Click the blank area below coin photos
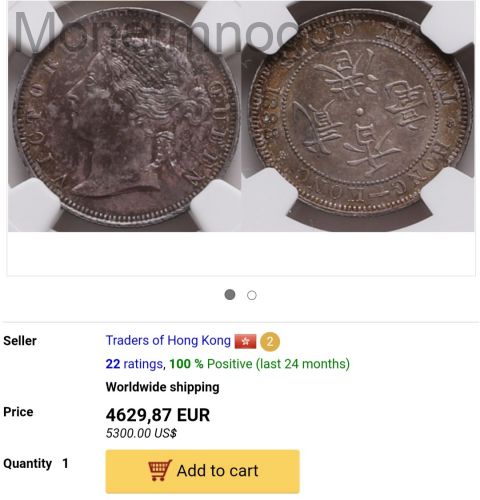This screenshot has height=500, width=480. pyautogui.click(x=241, y=253)
